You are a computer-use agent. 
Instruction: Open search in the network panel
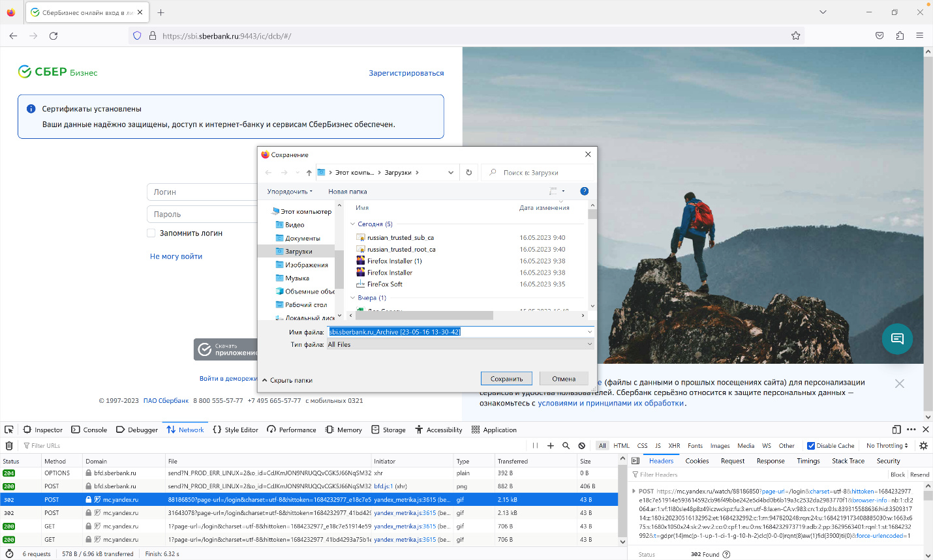click(566, 446)
